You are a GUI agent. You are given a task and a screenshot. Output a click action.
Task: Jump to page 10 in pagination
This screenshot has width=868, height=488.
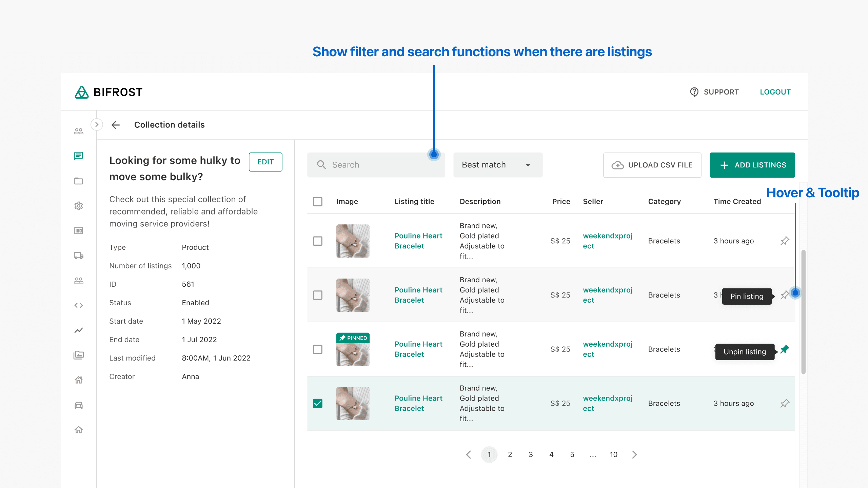pyautogui.click(x=613, y=454)
